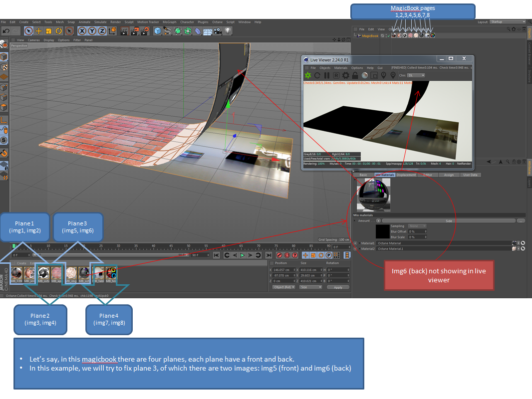Toggle X-axis lock
This screenshot has width=532, height=399.
pos(82,31)
